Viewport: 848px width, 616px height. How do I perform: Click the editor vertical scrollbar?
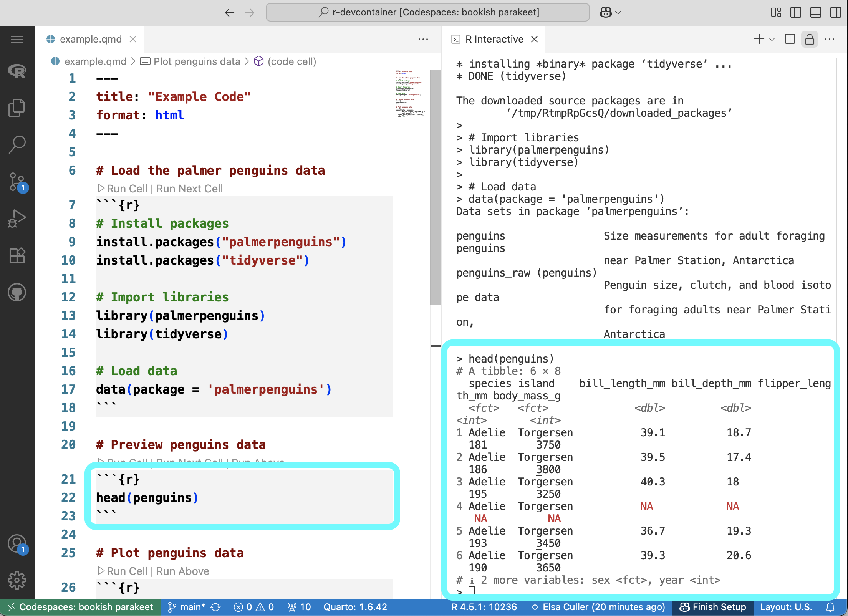coord(436,187)
